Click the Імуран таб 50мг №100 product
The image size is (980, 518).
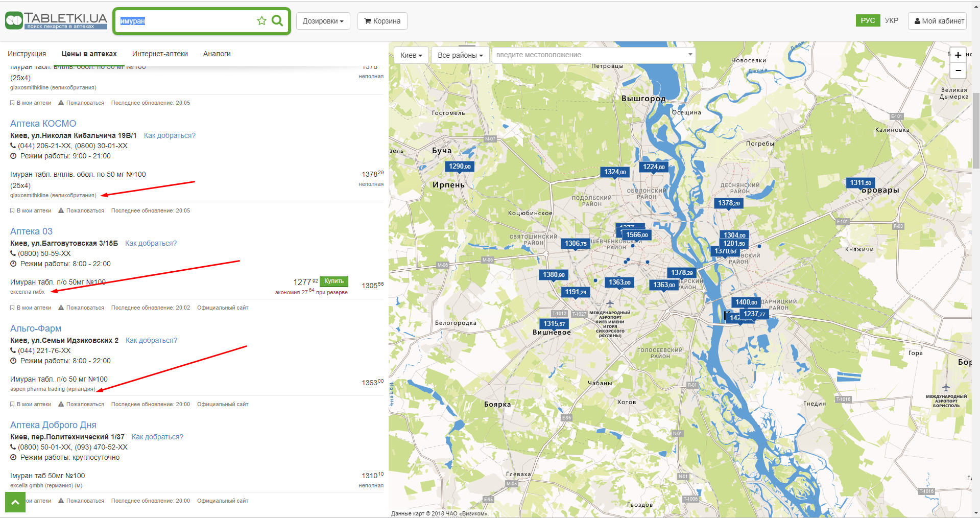point(47,476)
